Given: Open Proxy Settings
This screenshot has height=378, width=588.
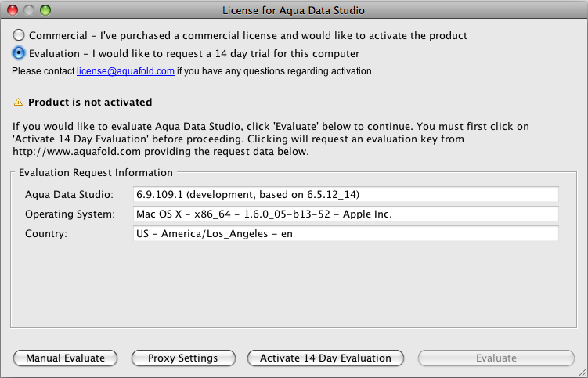Looking at the screenshot, I should pyautogui.click(x=183, y=358).
